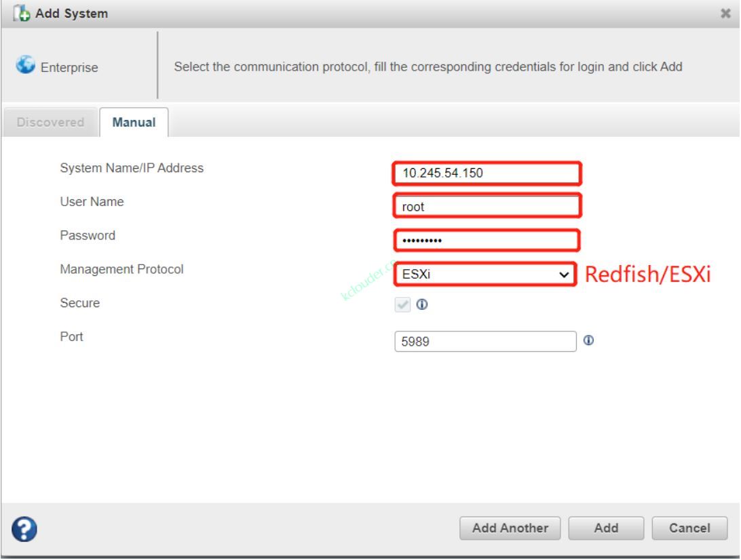Screen dimensions: 741x560
Task: Click the Password label text
Action: pos(88,236)
